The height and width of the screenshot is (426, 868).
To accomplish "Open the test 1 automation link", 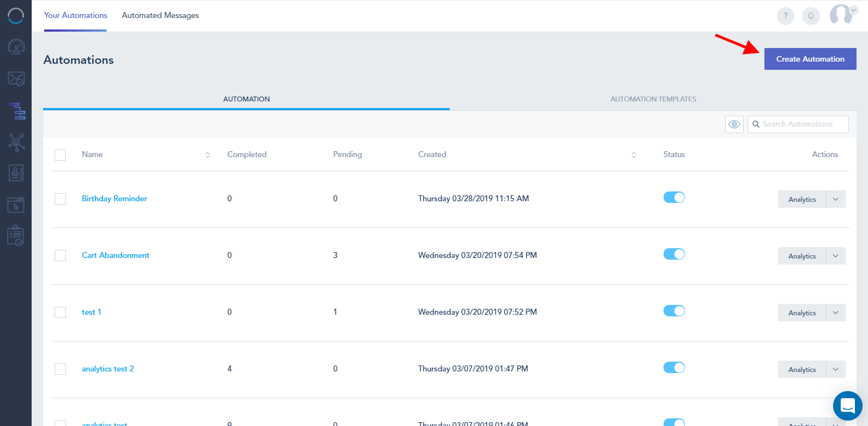I will pos(92,312).
